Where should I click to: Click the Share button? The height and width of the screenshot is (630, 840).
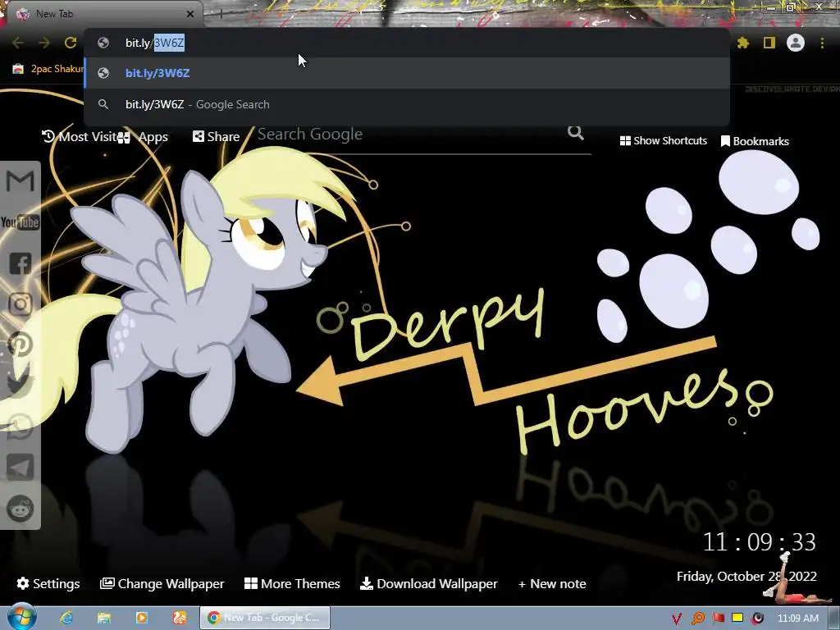point(217,137)
